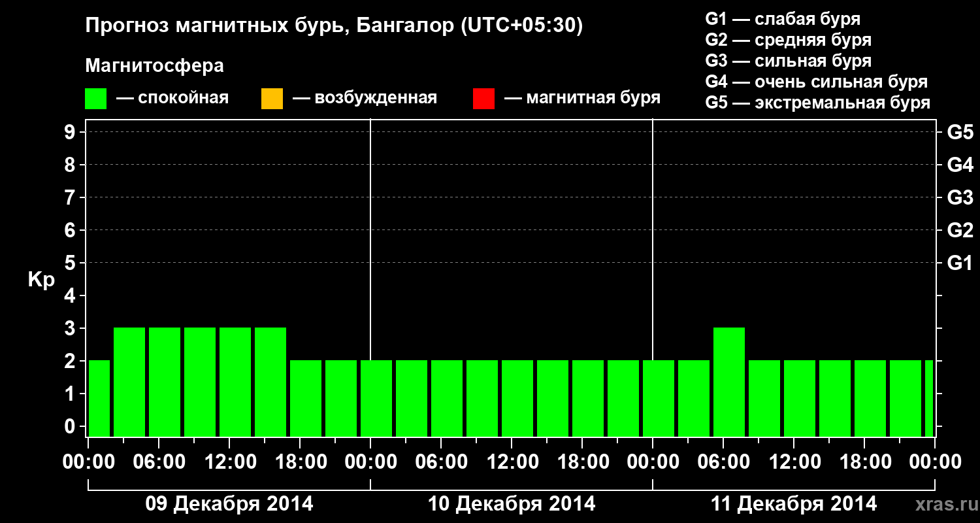The height and width of the screenshot is (523, 980).
Task: Click the 18:00 label of 09 December
Action: 300,462
